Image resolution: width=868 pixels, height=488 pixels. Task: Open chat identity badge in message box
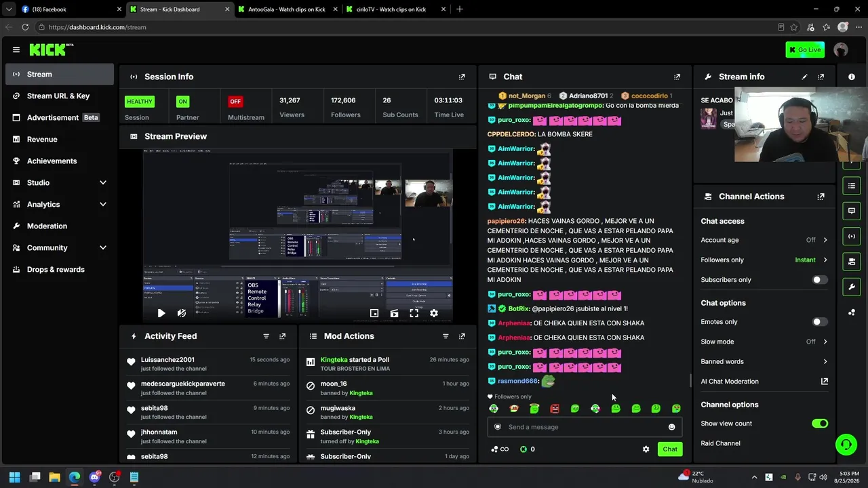498,427
